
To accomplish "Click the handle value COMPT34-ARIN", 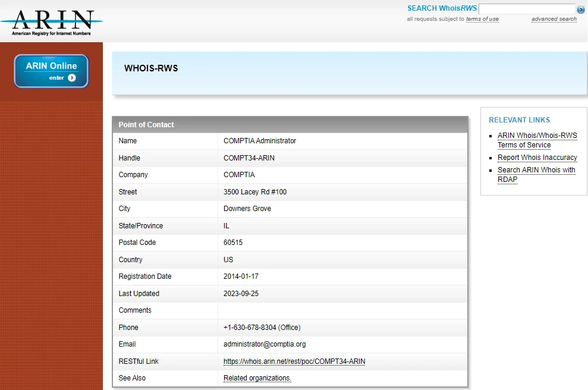I will coord(249,158).
